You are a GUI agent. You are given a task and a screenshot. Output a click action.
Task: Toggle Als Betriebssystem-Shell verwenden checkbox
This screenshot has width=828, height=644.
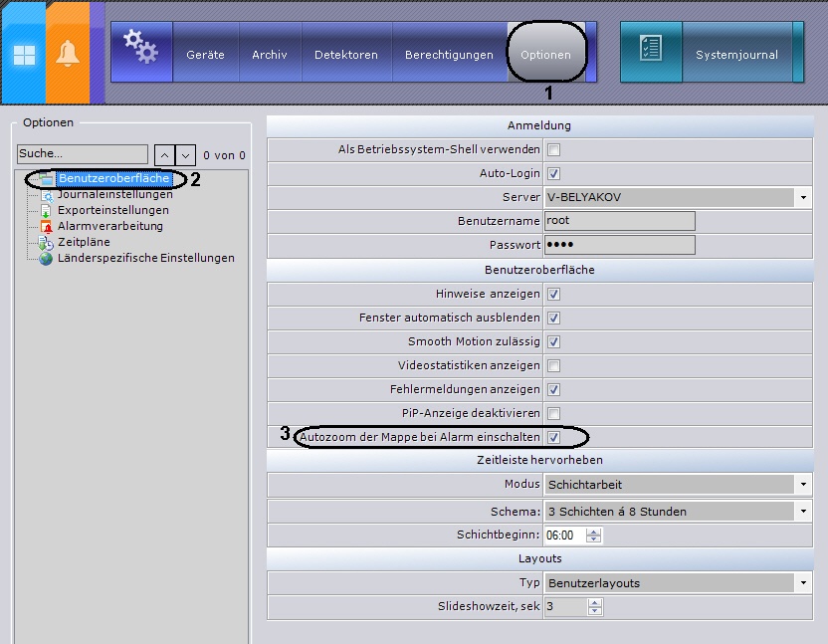[553, 150]
